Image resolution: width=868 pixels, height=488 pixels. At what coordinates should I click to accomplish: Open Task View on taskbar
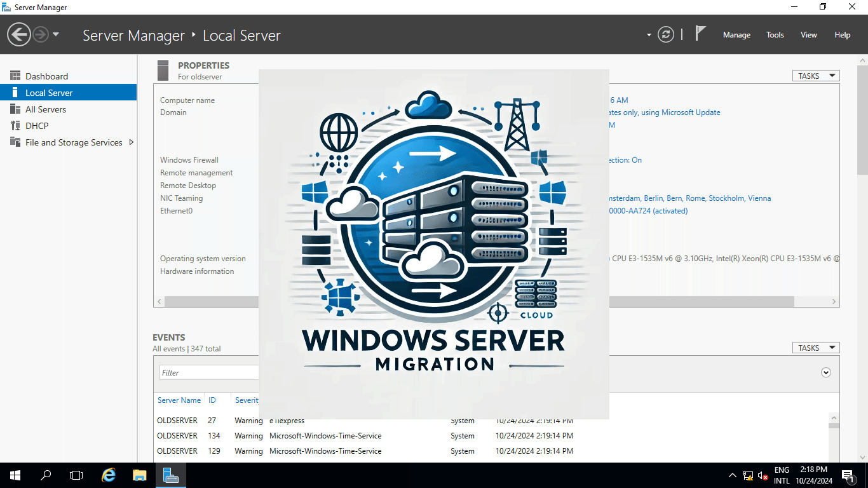pos(76,475)
